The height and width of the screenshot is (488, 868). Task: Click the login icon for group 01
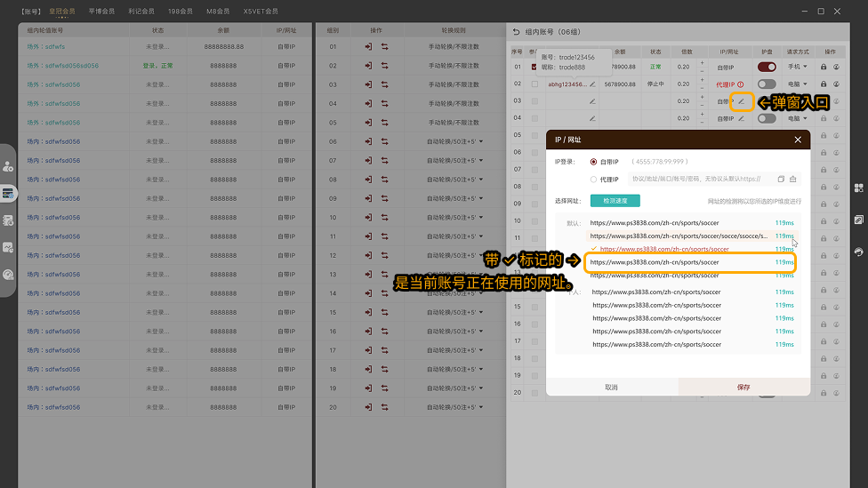pos(369,47)
